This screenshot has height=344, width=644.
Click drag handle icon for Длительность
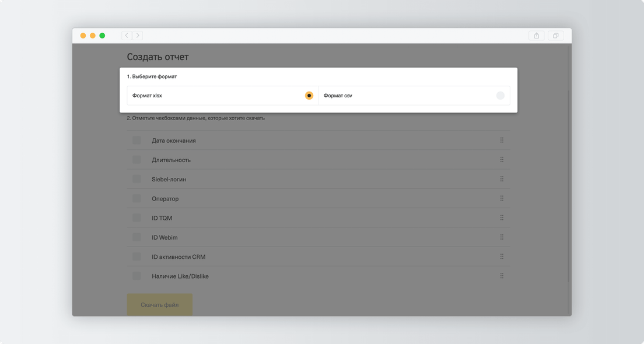(x=502, y=160)
